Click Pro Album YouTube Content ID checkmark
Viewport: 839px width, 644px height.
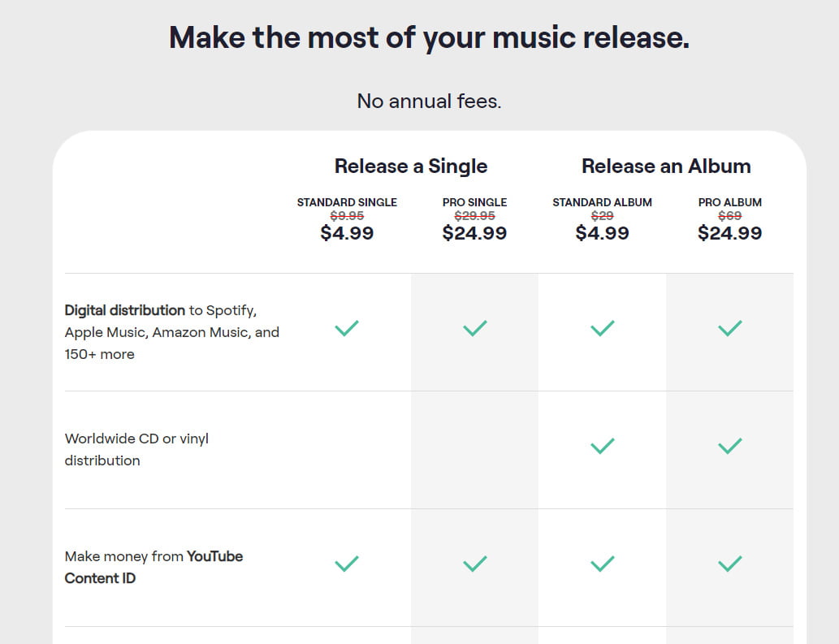tap(729, 564)
